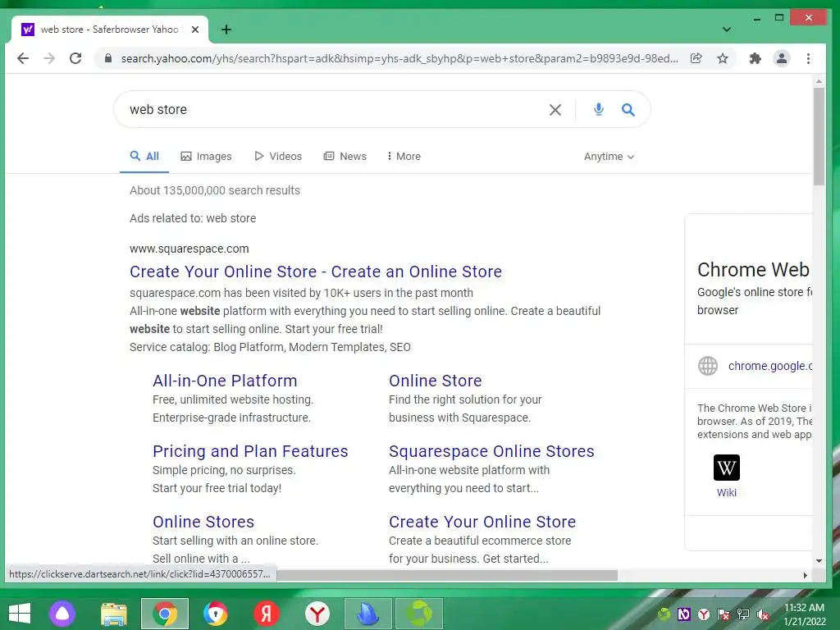
Task: Open the Windows Start menu
Action: [x=20, y=614]
